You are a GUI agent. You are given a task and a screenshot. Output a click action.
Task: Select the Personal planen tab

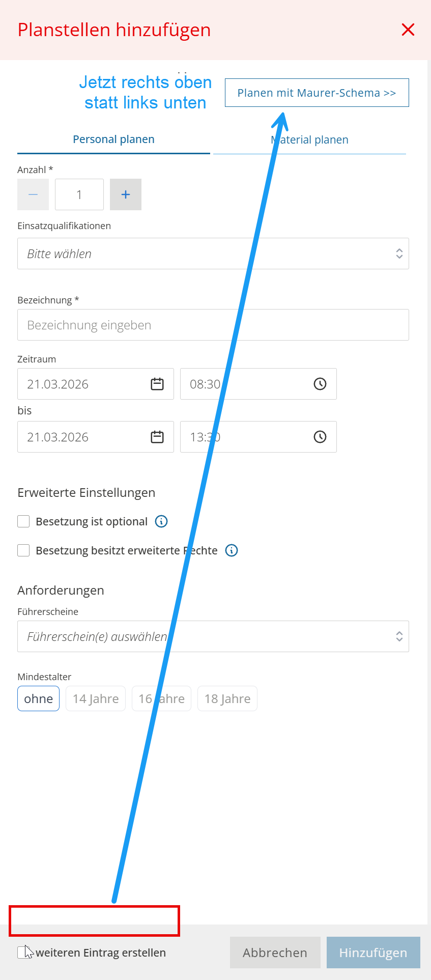tap(113, 139)
